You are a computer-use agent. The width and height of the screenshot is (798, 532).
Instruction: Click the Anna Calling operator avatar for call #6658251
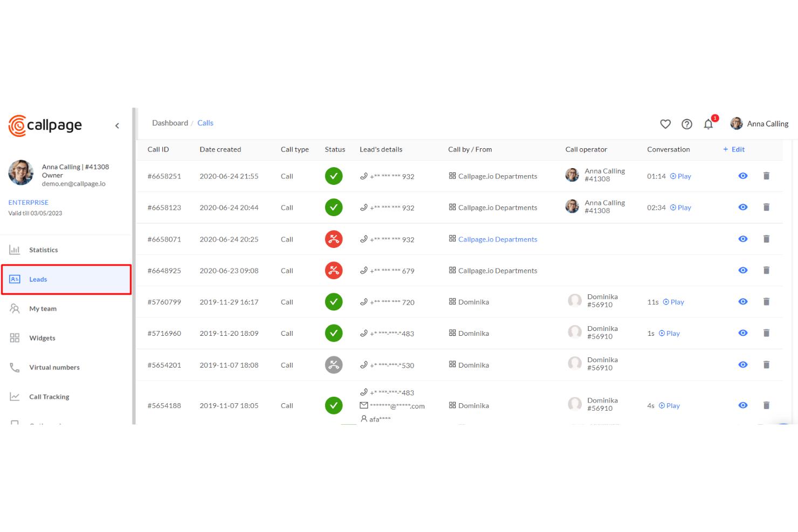[572, 175]
